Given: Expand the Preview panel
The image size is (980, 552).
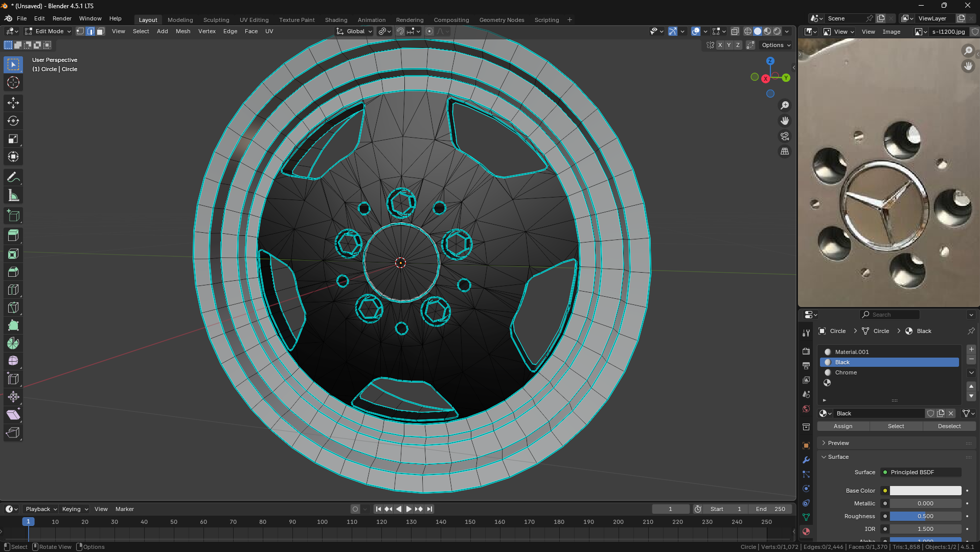Looking at the screenshot, I should 838,443.
